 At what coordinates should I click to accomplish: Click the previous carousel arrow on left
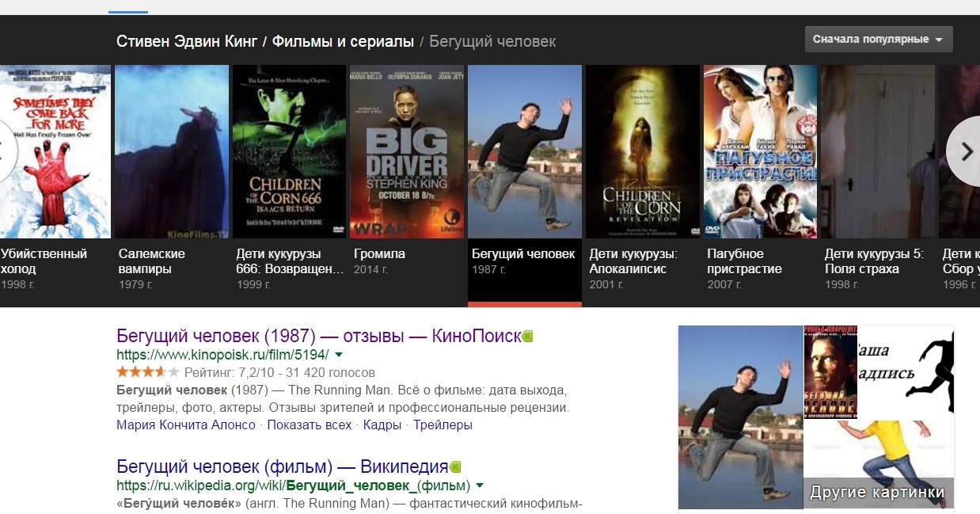click(x=6, y=151)
